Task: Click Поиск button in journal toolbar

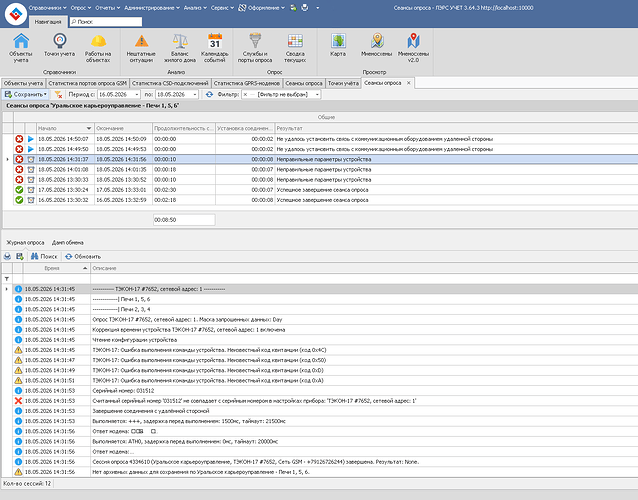Action: (x=44, y=256)
